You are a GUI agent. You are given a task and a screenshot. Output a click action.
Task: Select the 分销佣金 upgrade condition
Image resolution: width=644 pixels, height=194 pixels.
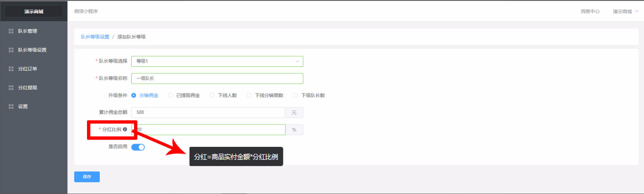(145, 95)
